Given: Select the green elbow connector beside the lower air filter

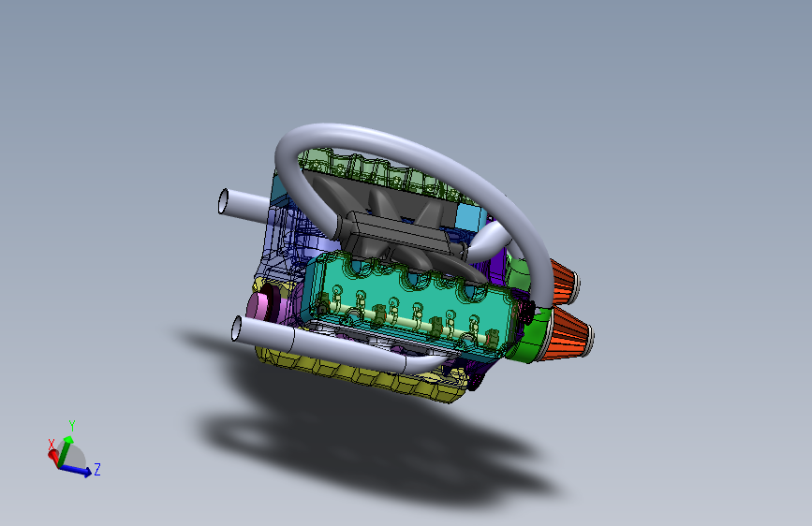Looking at the screenshot, I should 531,338.
